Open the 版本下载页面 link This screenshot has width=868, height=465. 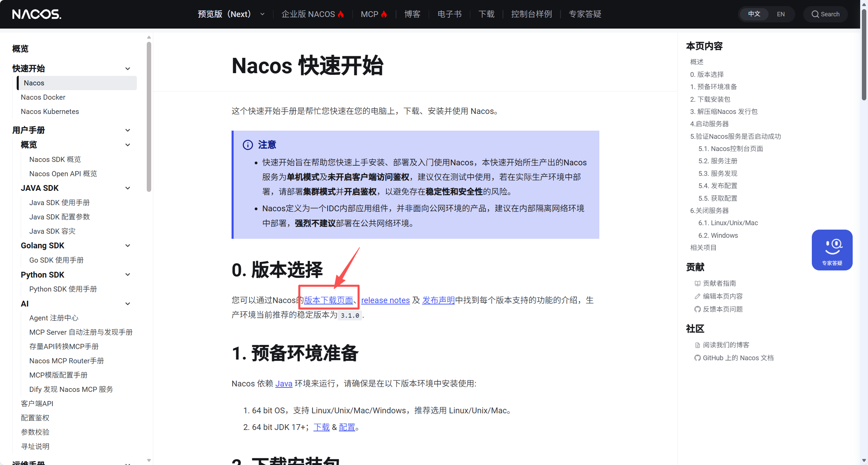click(x=328, y=300)
